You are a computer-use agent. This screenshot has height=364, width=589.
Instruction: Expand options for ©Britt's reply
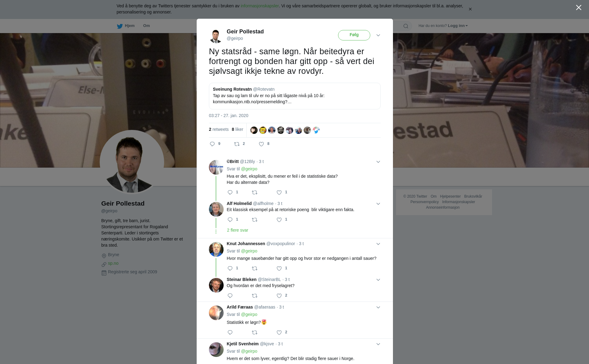click(x=378, y=162)
